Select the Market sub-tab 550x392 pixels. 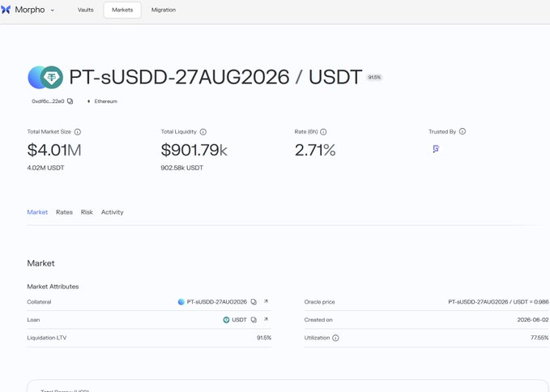(37, 212)
